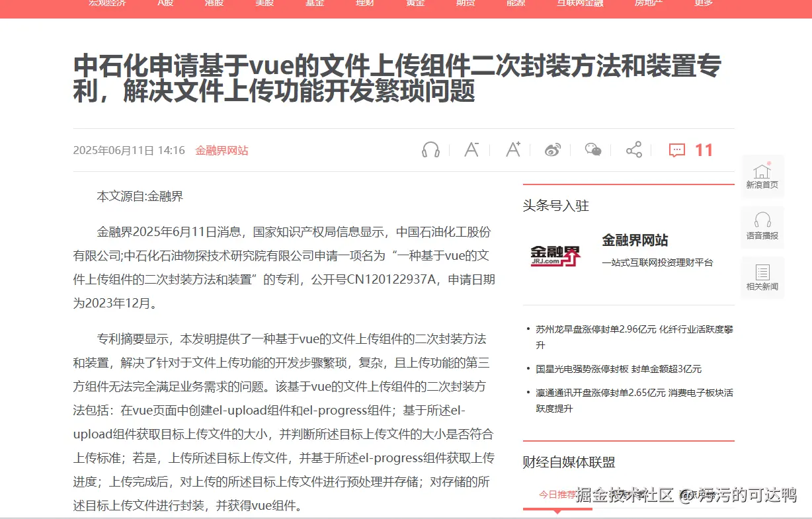Click 一站式互联网投资理财平台 tagline

click(657, 262)
